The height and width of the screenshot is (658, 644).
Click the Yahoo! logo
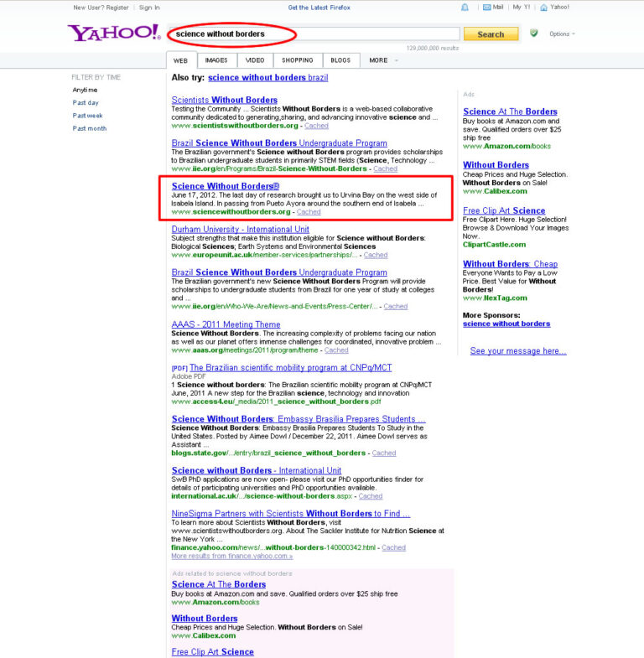(114, 33)
